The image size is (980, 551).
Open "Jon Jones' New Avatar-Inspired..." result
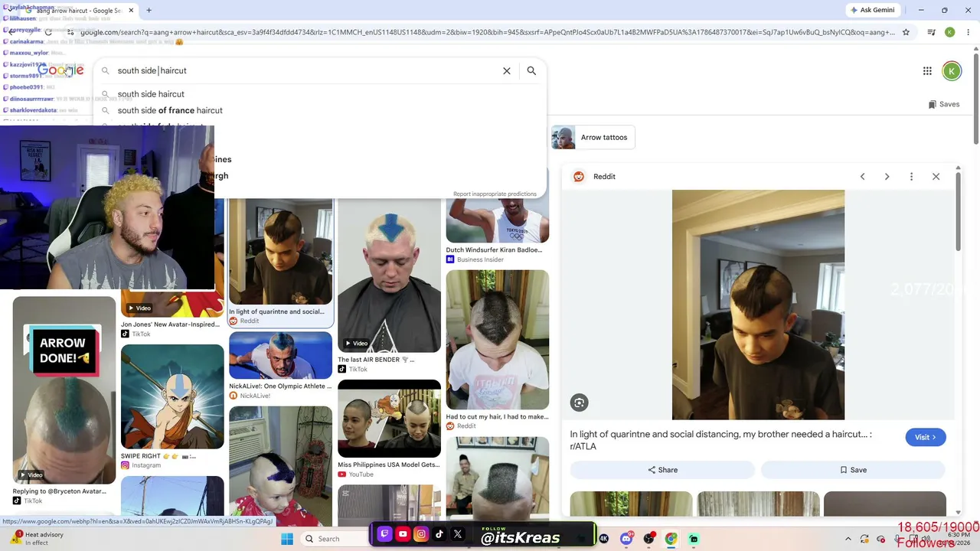pos(170,324)
